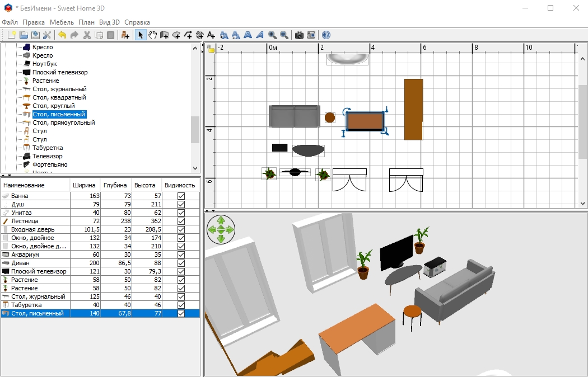Select Ноутбук in the catalog tree
The width and height of the screenshot is (588, 377).
click(45, 64)
